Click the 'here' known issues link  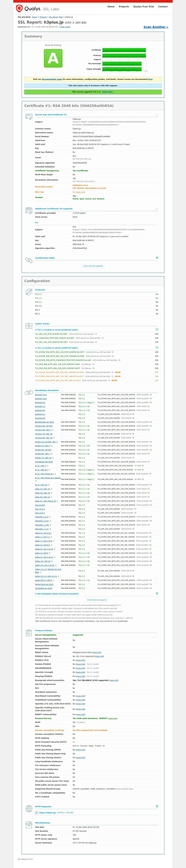150,79
